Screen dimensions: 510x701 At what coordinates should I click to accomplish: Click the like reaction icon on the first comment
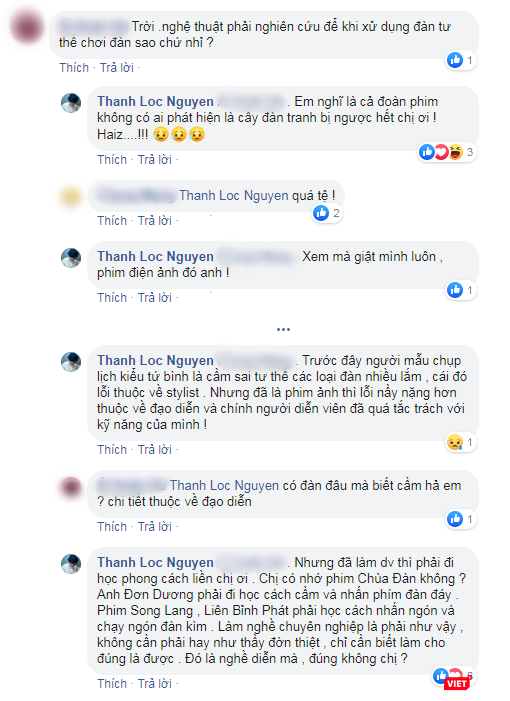click(x=455, y=60)
